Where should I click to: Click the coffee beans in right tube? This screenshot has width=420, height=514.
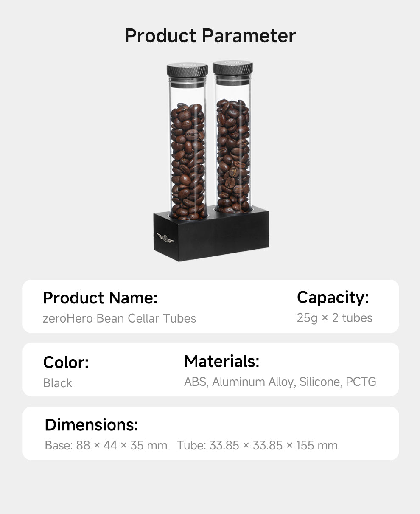coord(233,155)
